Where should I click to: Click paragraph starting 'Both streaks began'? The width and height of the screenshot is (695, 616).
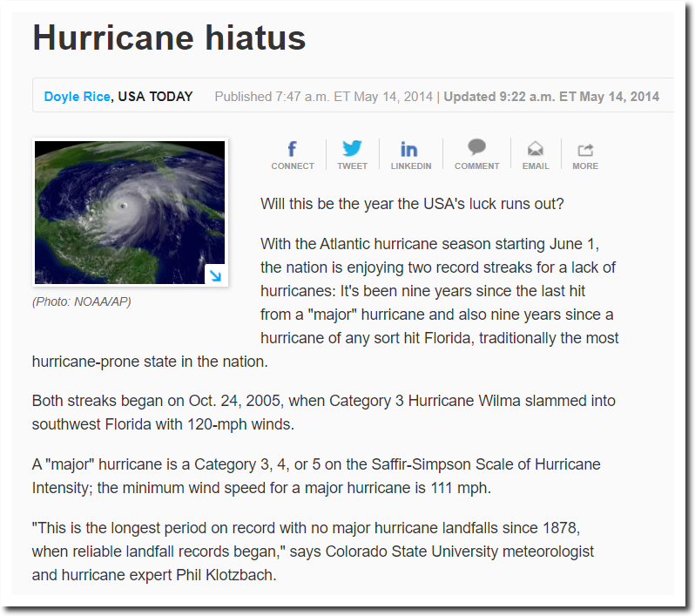click(324, 412)
